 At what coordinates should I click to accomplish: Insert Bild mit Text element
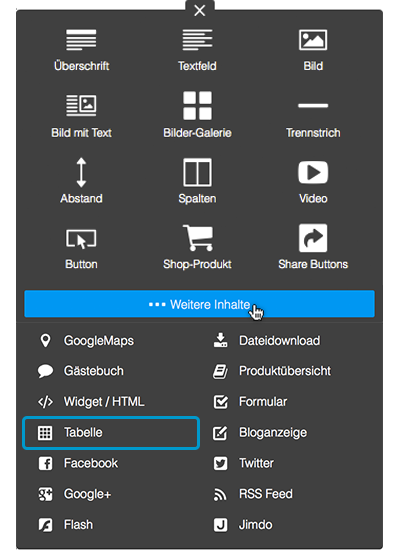tap(81, 116)
